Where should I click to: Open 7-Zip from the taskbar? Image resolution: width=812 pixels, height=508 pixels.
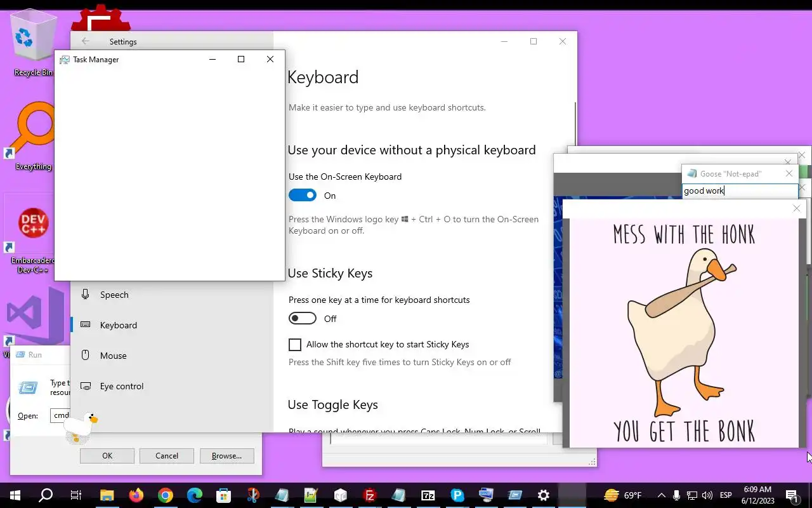click(428, 495)
